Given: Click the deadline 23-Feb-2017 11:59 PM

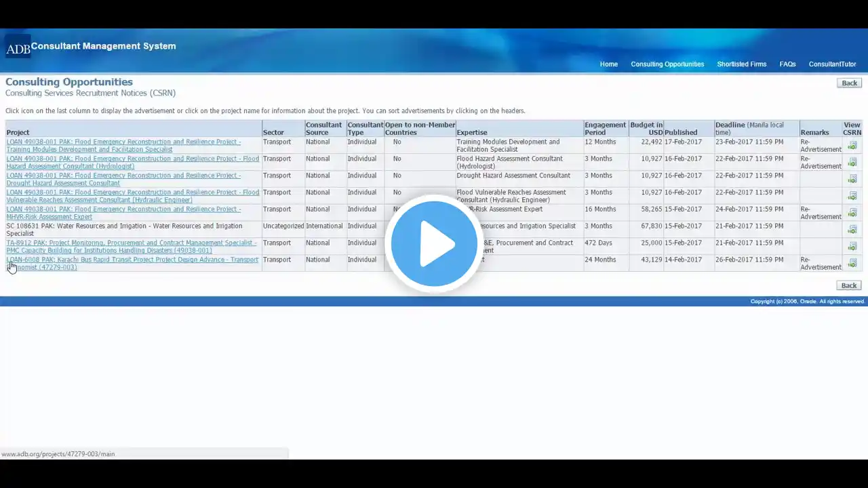Looking at the screenshot, I should 749,142.
